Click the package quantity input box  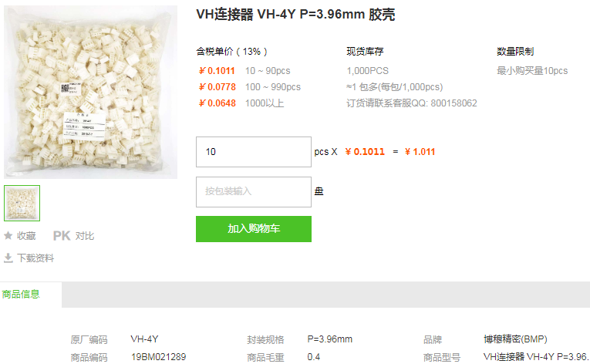tap(254, 192)
